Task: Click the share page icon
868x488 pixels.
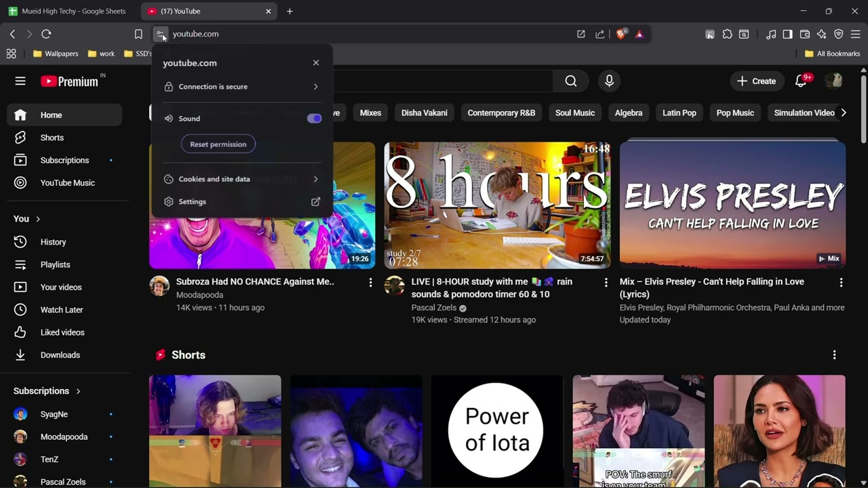Action: [600, 34]
